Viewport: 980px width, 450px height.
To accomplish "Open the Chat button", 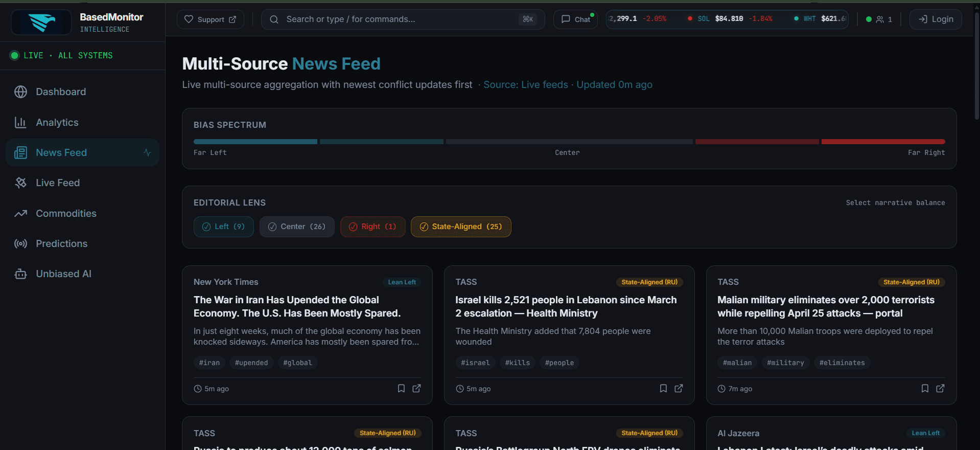I will pyautogui.click(x=575, y=19).
